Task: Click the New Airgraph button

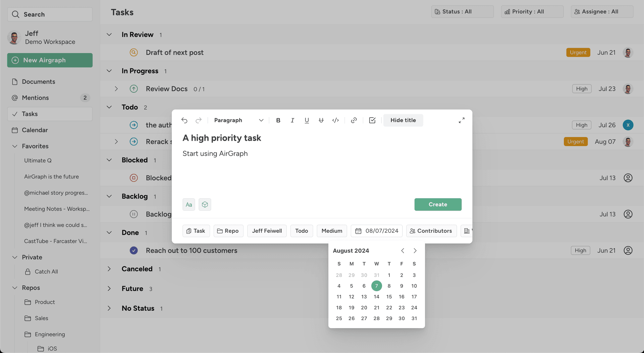Action: [x=50, y=60]
